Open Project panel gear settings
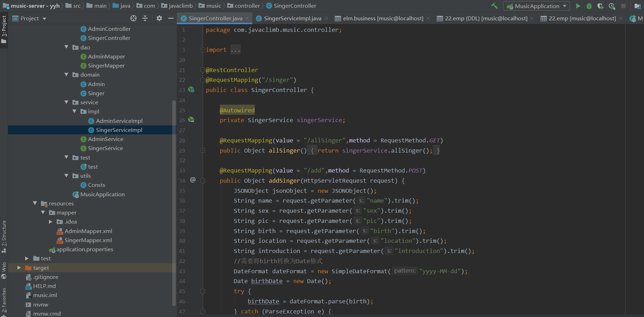 [159, 18]
